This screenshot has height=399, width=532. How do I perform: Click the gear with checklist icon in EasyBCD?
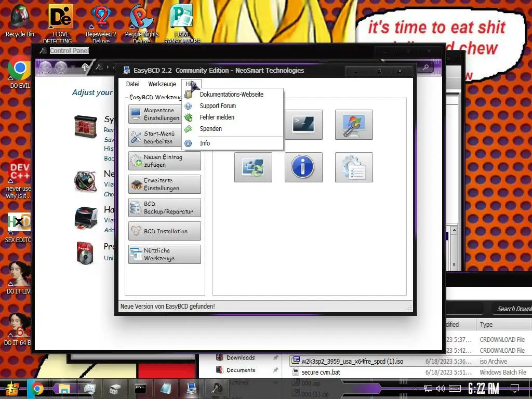[x=354, y=167]
